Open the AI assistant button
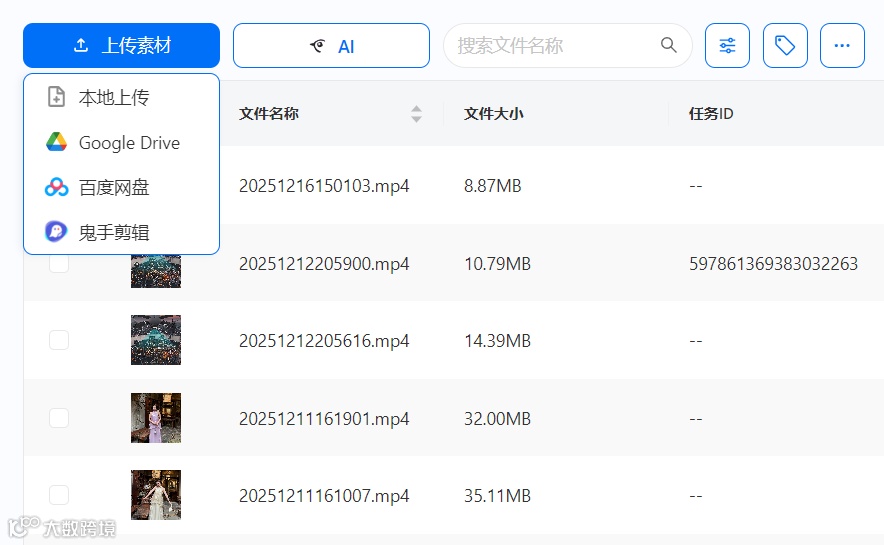Screen dimensions: 884x545 pyautogui.click(x=332, y=46)
